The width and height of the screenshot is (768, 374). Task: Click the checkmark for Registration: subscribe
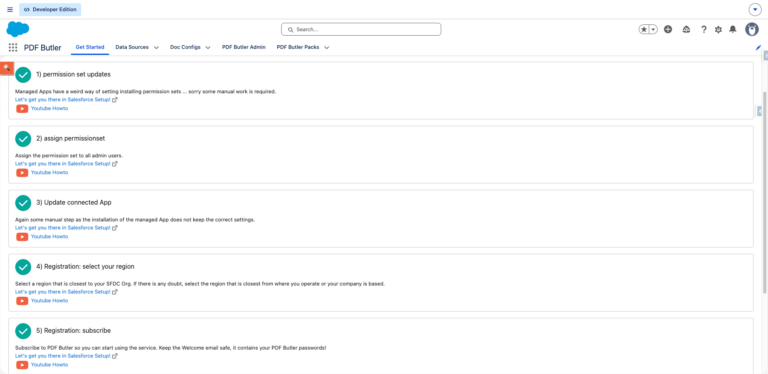pos(23,331)
